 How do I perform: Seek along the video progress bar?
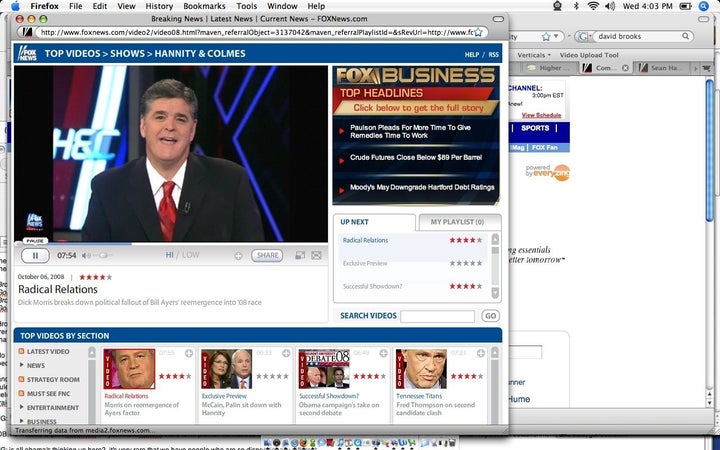pos(170,244)
